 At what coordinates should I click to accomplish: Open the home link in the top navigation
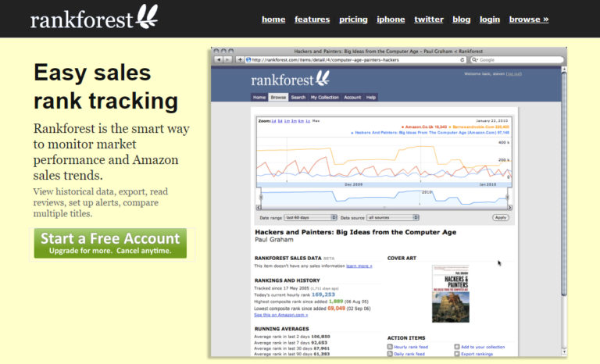point(273,20)
